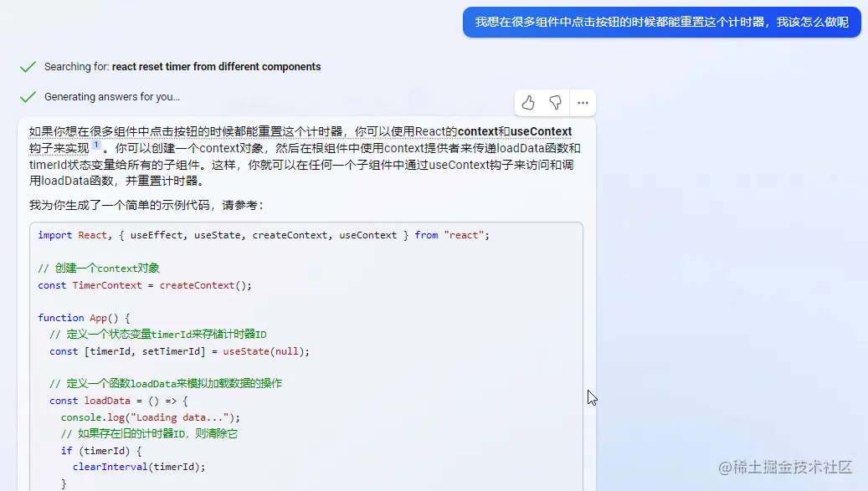Click the green checkmark beside Searching for
868x491 pixels.
tap(28, 67)
